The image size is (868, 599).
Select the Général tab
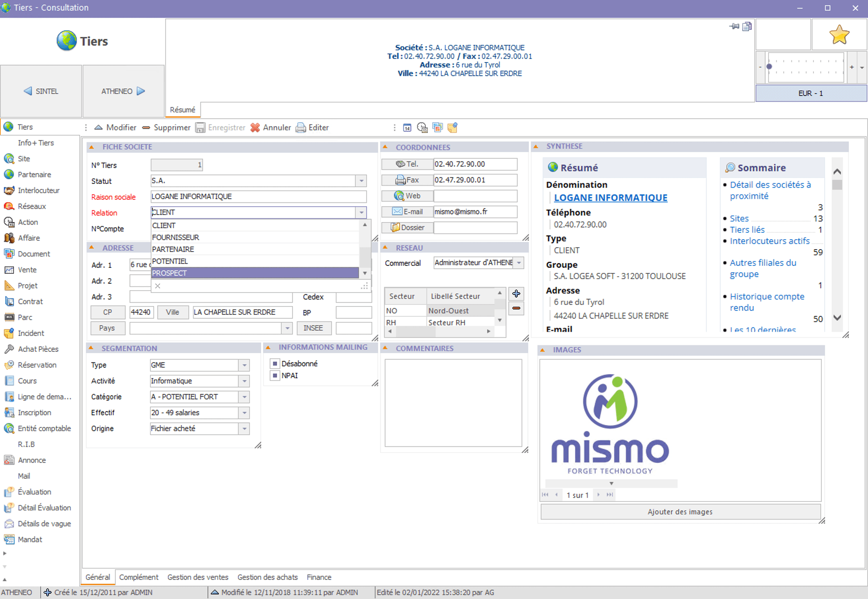(x=97, y=577)
